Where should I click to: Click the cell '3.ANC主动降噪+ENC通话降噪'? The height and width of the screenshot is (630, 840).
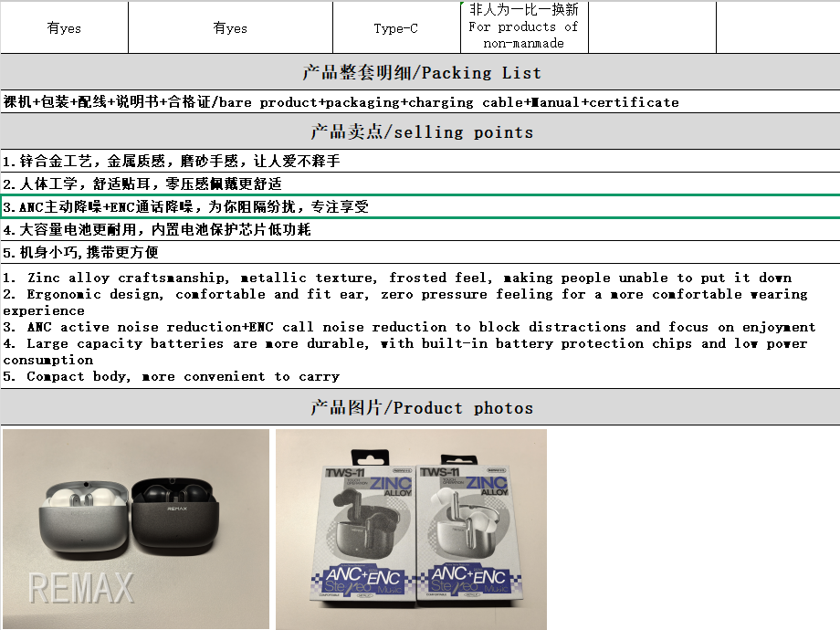pos(420,206)
